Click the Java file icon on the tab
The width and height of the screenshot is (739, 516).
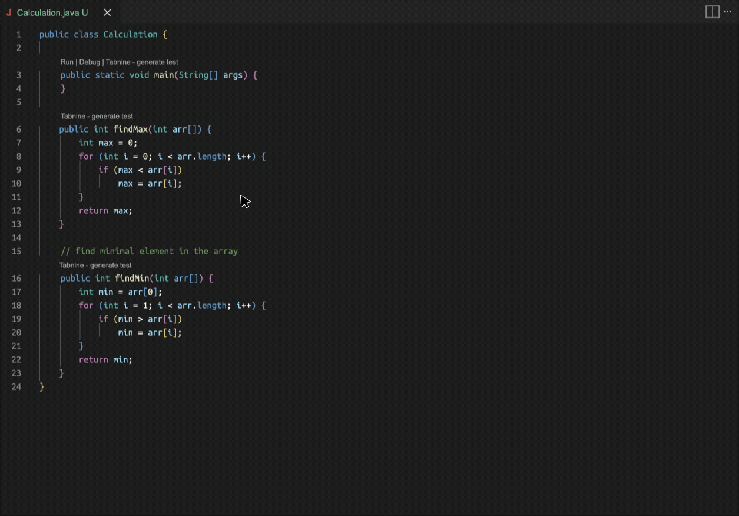[9, 12]
